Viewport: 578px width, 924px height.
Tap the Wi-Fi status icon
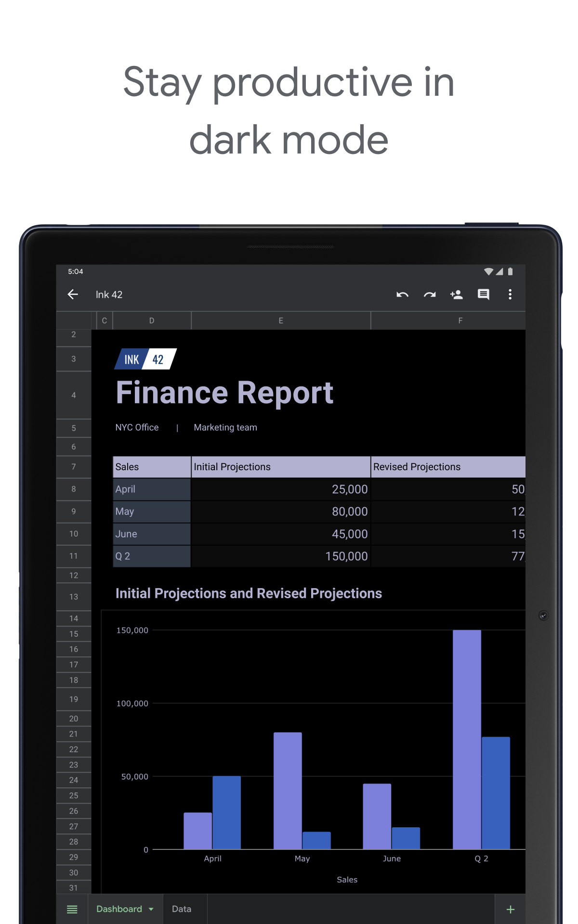488,271
